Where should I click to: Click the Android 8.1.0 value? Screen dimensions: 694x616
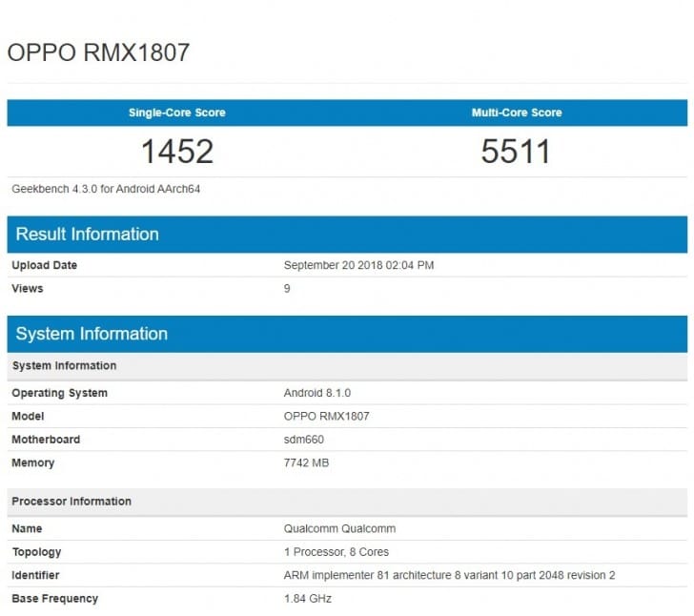pos(319,393)
